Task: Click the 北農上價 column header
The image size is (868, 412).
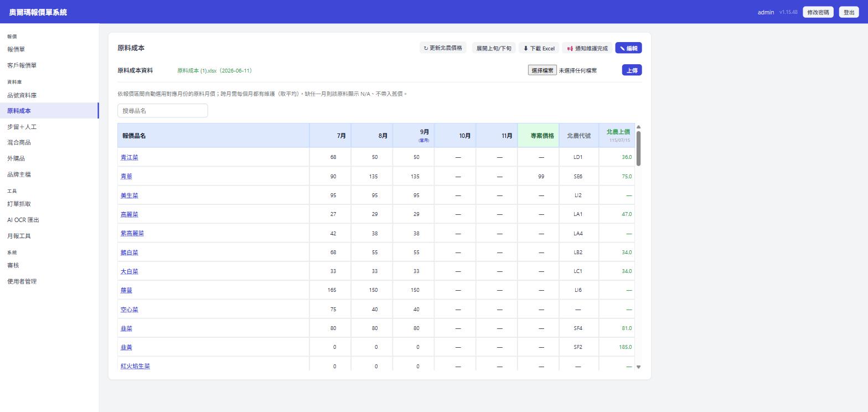Action: 617,136
